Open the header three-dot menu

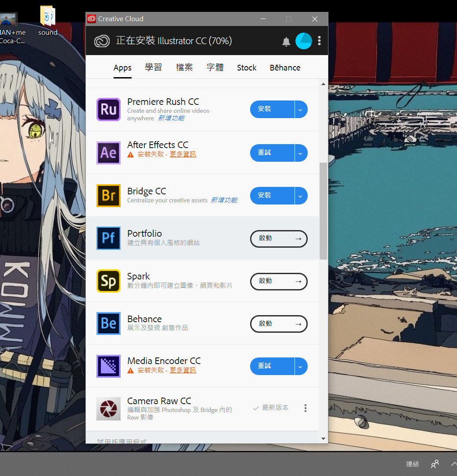319,41
